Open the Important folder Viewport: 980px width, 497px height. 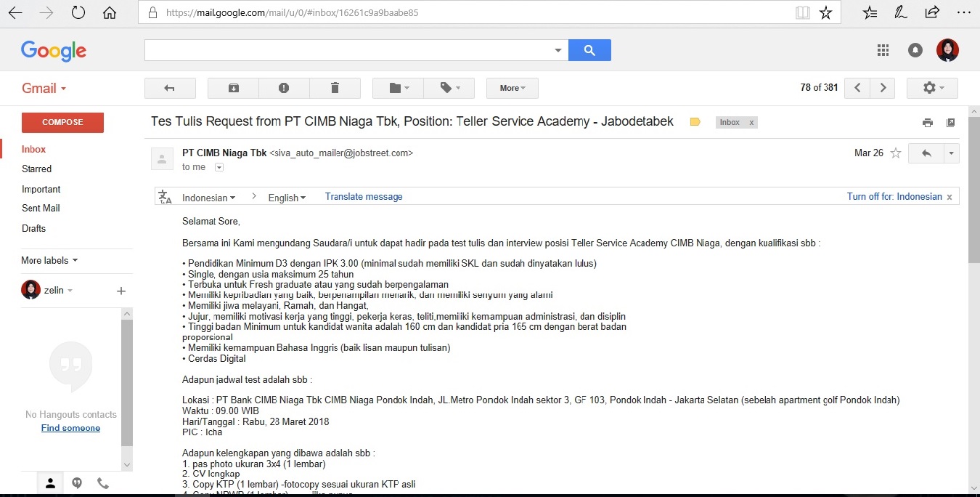point(41,189)
